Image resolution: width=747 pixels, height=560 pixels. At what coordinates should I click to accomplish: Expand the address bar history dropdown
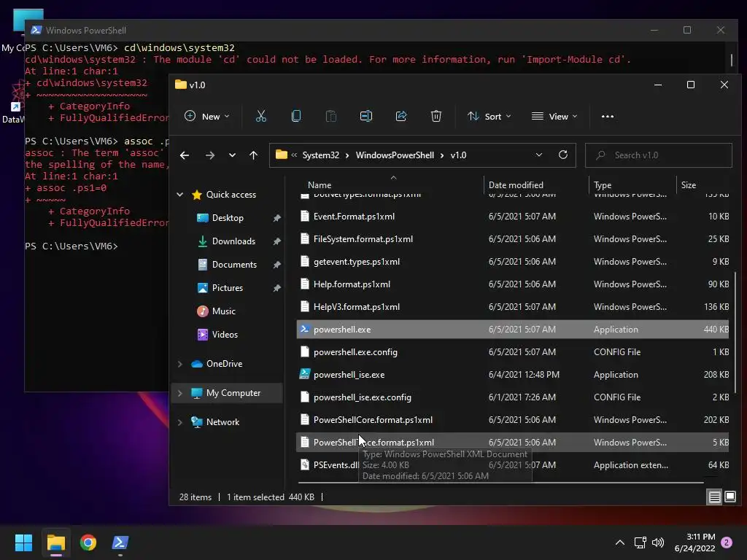point(539,155)
